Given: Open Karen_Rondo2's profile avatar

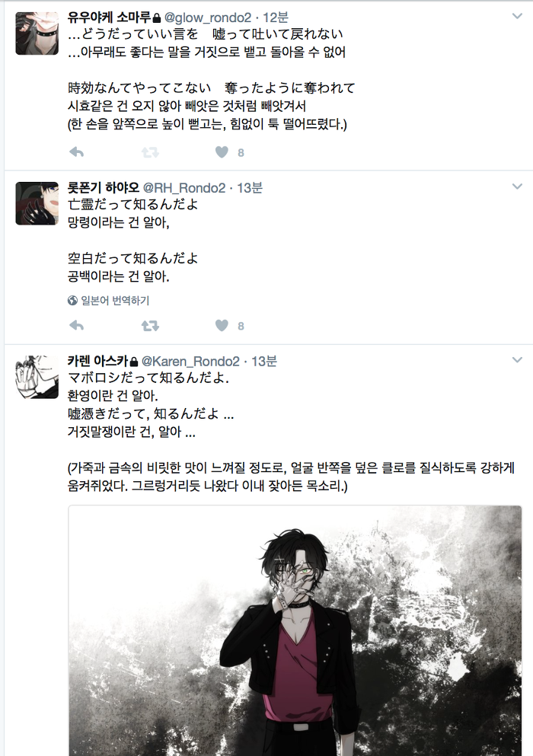Looking at the screenshot, I should (37, 377).
